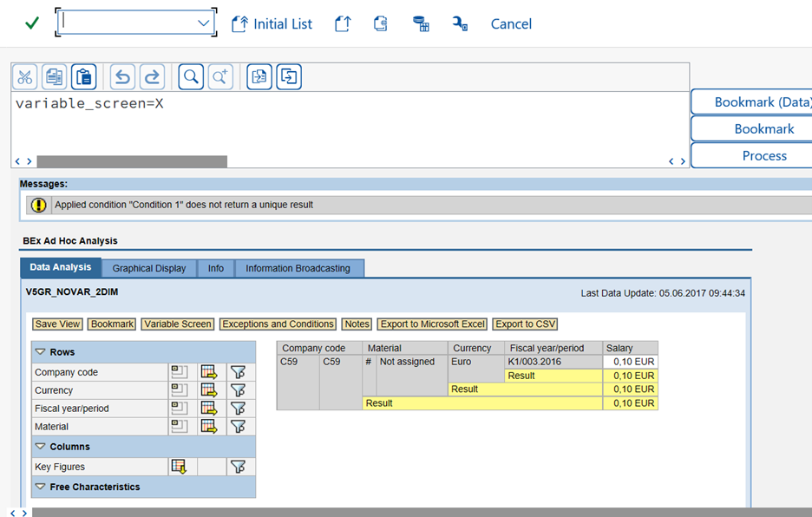Remove Currency drilldown via first row icon
The image size is (812, 517).
click(x=180, y=390)
